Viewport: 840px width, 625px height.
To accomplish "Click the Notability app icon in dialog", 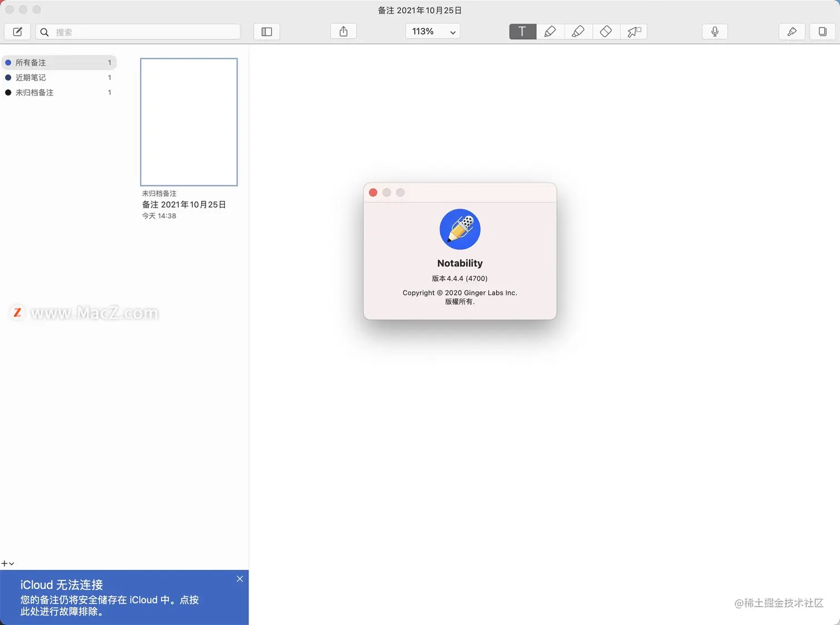I will [460, 229].
